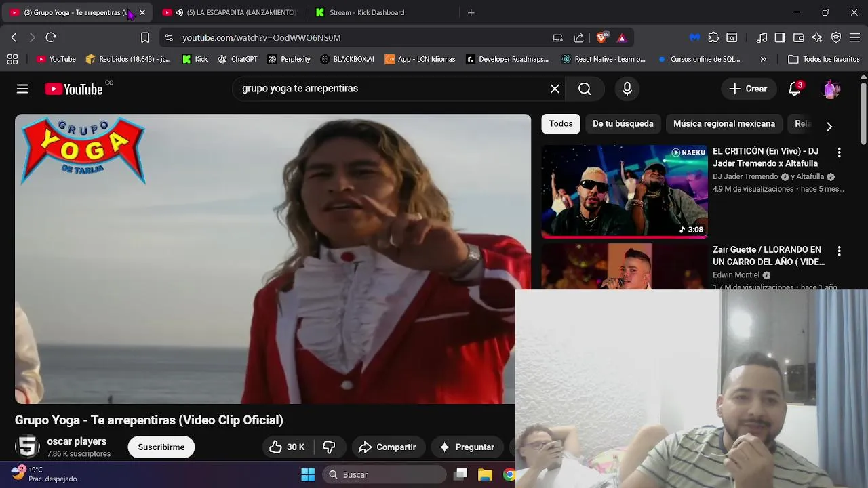
Task: Open the YouTube guide hamburger menu
Action: point(22,89)
